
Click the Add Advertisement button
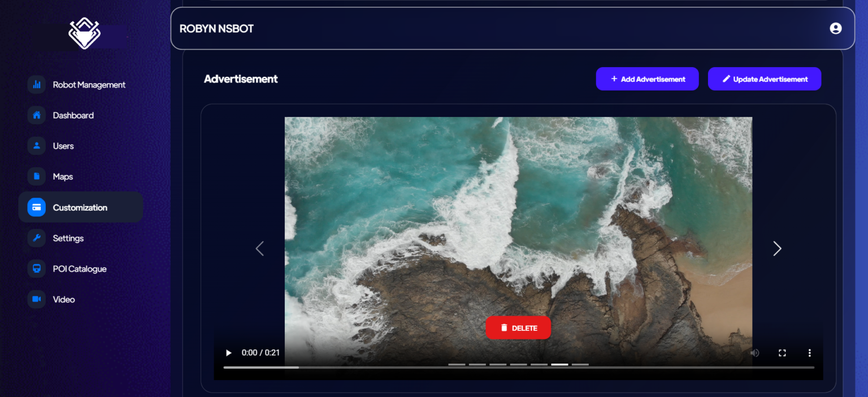click(647, 79)
